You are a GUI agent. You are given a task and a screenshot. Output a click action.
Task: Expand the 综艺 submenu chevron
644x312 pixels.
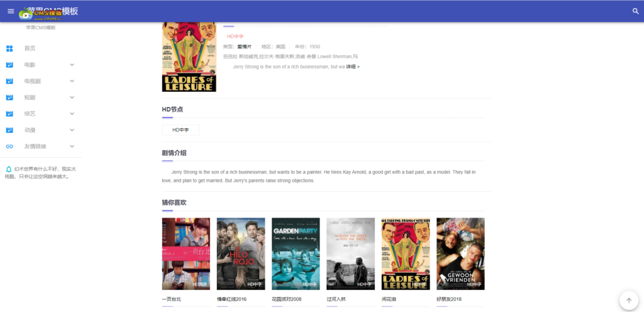[x=72, y=114]
